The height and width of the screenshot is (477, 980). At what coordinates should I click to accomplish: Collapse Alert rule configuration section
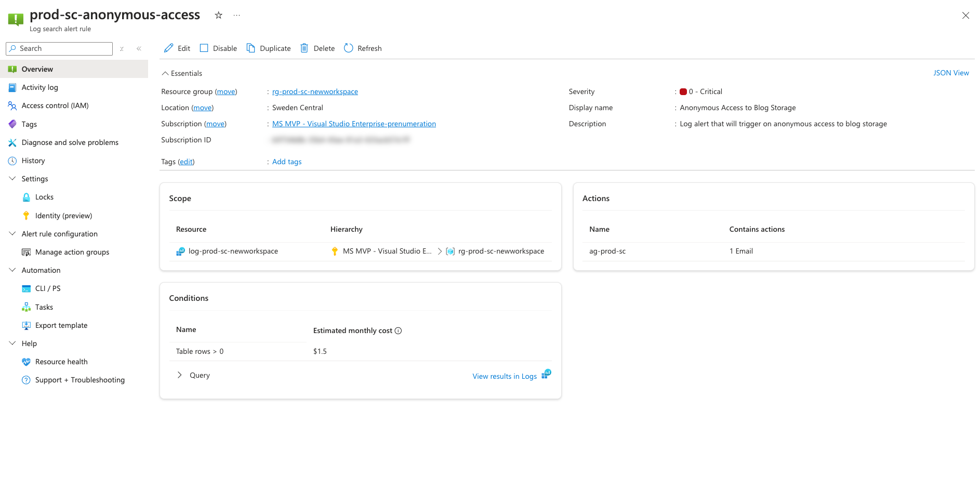pos(12,233)
